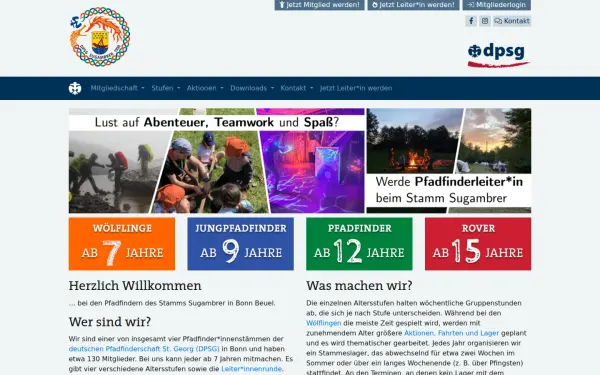This screenshot has height=375, width=600.
Task: Click Jetzt Leiter*in werden! top button
Action: (x=413, y=5)
